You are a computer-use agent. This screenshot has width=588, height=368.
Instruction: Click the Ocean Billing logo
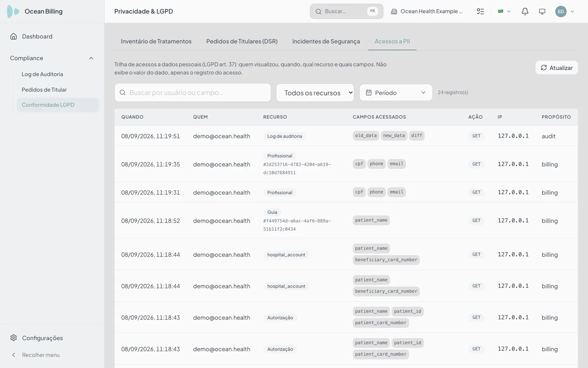[13, 11]
